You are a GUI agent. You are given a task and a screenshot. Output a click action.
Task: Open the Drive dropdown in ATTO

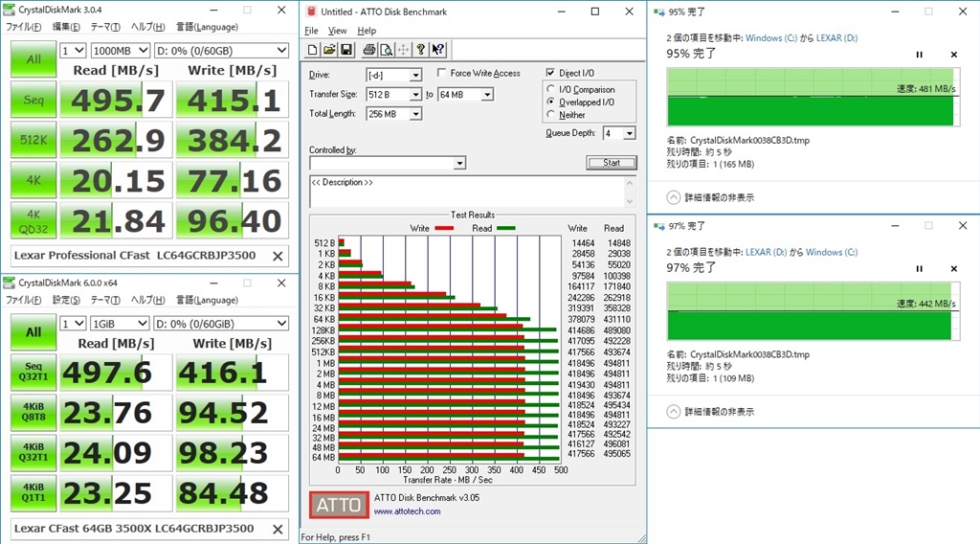click(x=415, y=75)
